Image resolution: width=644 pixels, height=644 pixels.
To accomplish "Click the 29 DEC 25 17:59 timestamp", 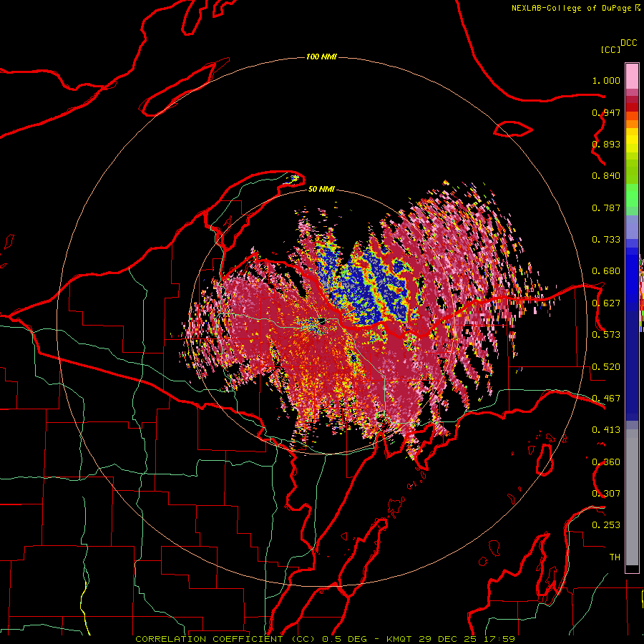I will (467, 639).
